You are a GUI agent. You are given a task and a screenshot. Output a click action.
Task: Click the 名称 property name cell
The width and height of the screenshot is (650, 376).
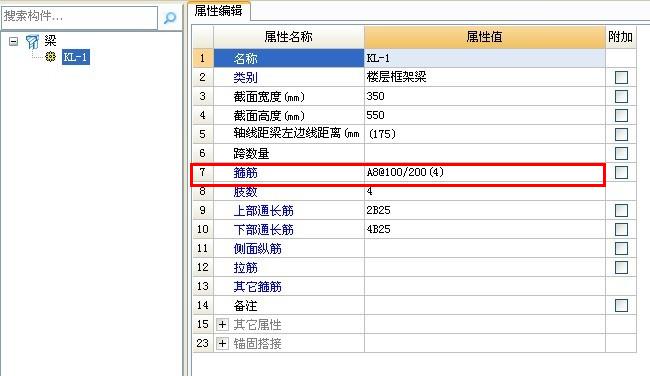[289, 58]
